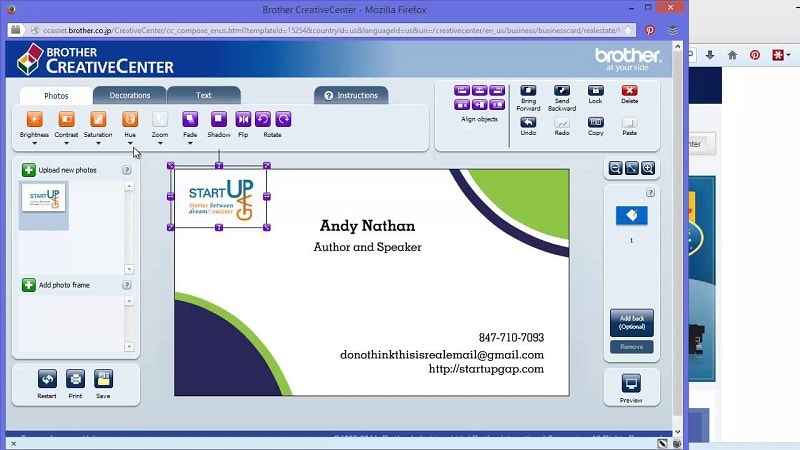The height and width of the screenshot is (450, 800).
Task: Open the Instructions help button
Action: coord(350,95)
